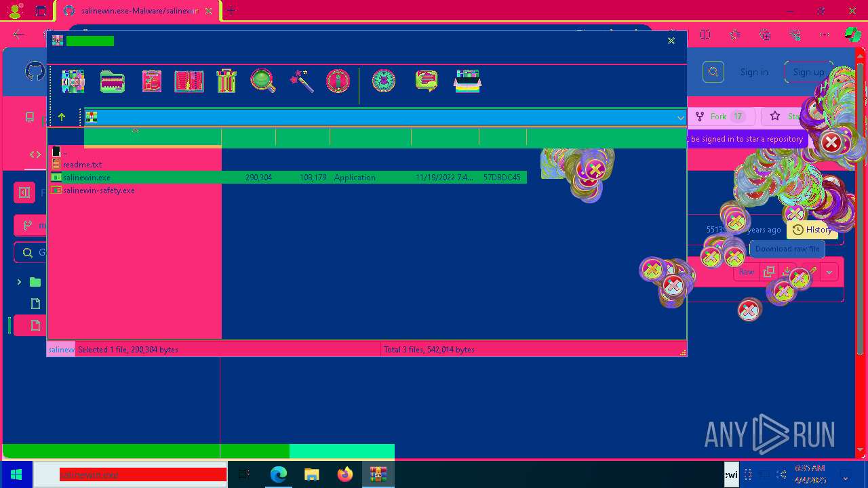Screen dimensions: 868x488
Task: Click the folder icon in GitHub file tree
Action: click(x=35, y=282)
